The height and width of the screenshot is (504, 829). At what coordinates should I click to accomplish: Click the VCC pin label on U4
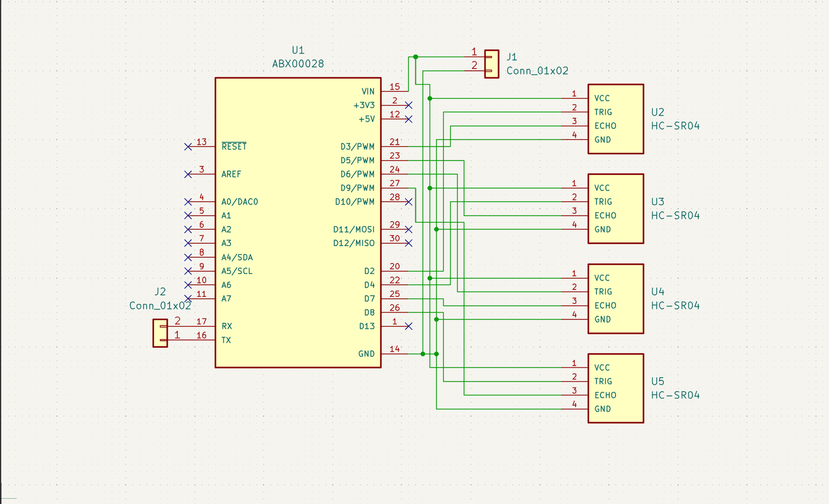(602, 278)
